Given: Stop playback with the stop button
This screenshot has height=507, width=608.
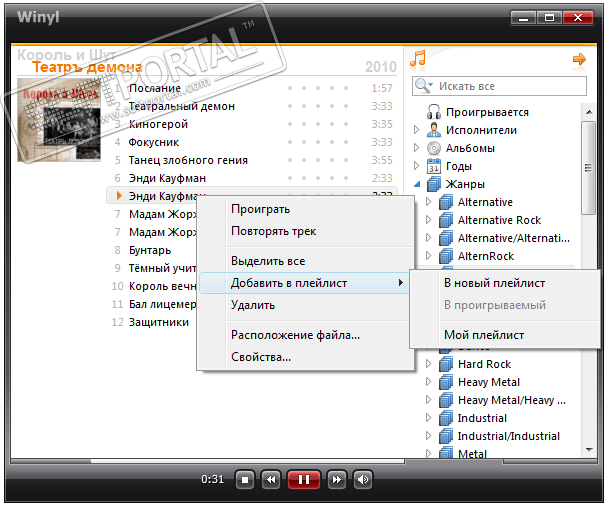Looking at the screenshot, I should 245,480.
